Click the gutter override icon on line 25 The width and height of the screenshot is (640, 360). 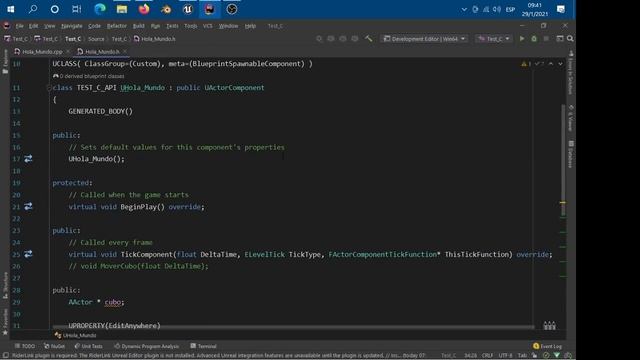(x=28, y=254)
